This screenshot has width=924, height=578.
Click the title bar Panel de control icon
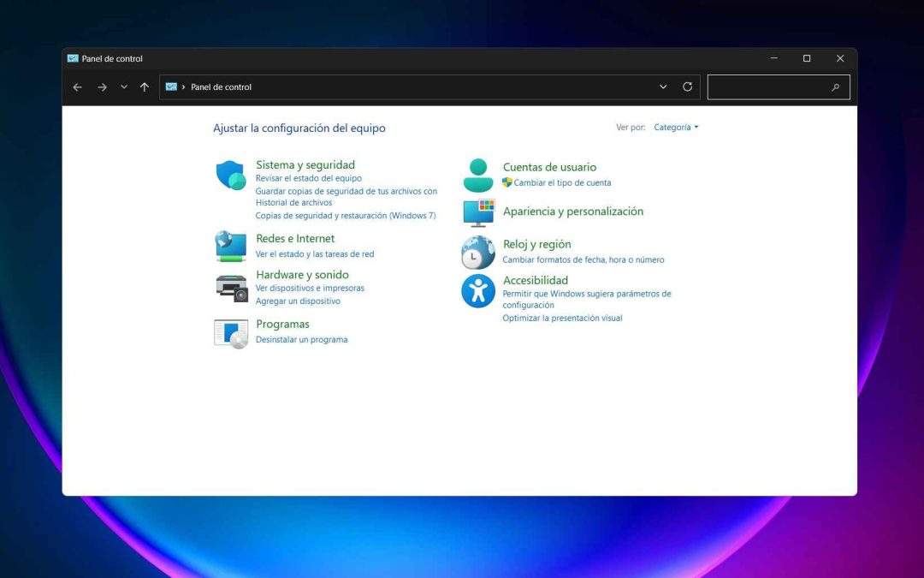click(x=73, y=58)
